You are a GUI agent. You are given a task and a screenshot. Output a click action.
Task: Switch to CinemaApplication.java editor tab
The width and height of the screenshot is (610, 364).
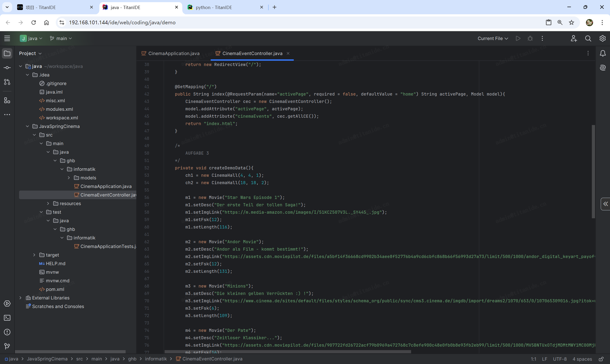[174, 53]
